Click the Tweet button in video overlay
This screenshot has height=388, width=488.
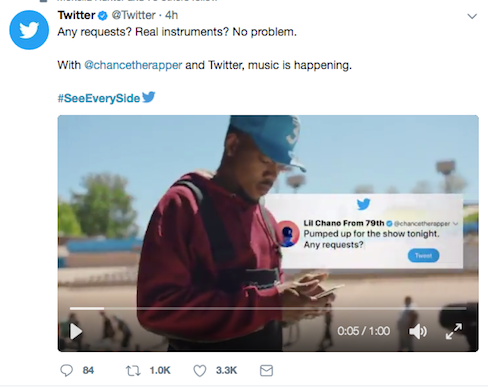[423, 256]
